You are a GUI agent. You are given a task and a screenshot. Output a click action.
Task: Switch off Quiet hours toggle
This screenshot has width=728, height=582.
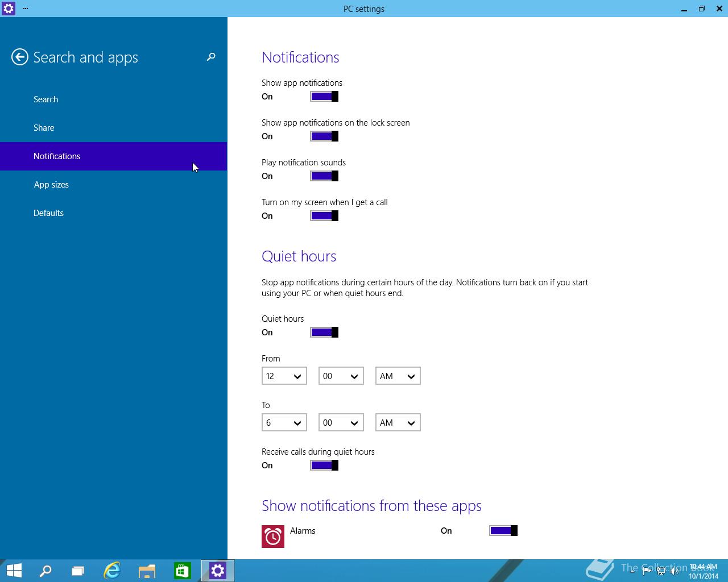[x=324, y=332]
